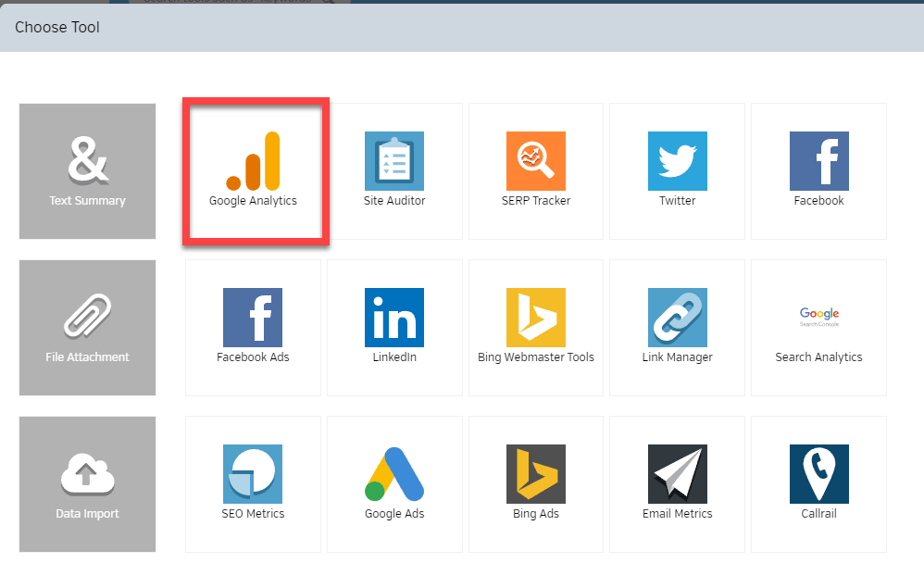The image size is (924, 563).
Task: Select the Callrail tool
Action: point(818,484)
